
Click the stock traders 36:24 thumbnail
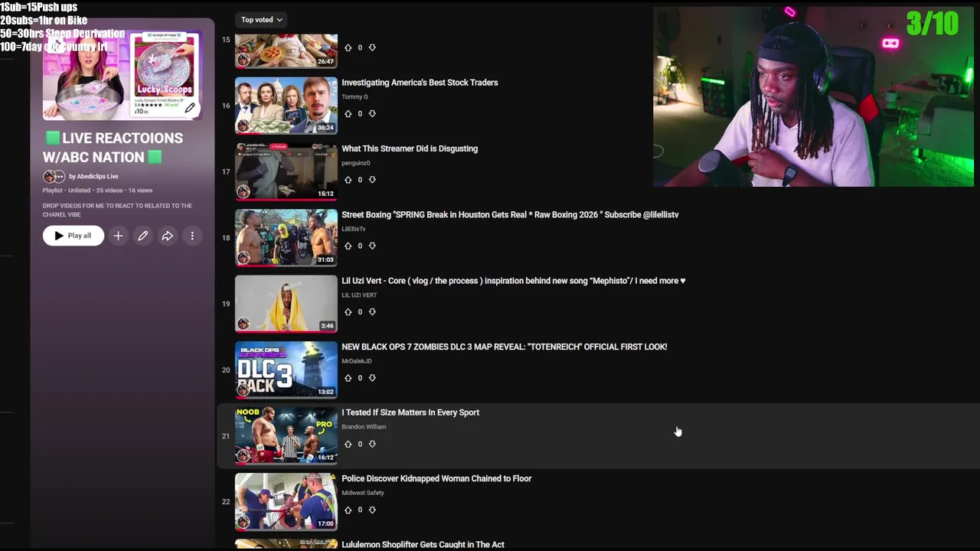pyautogui.click(x=286, y=106)
